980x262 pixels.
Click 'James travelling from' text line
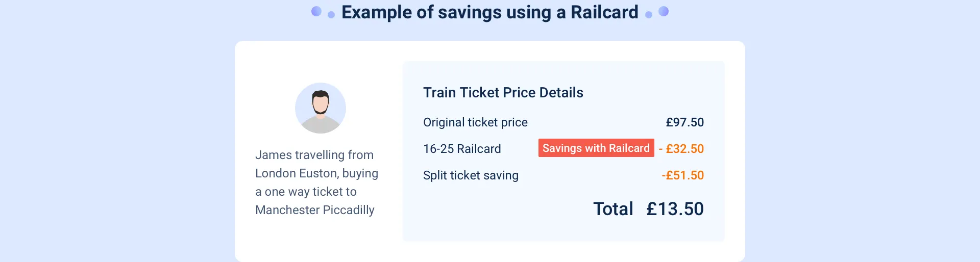click(x=314, y=155)
